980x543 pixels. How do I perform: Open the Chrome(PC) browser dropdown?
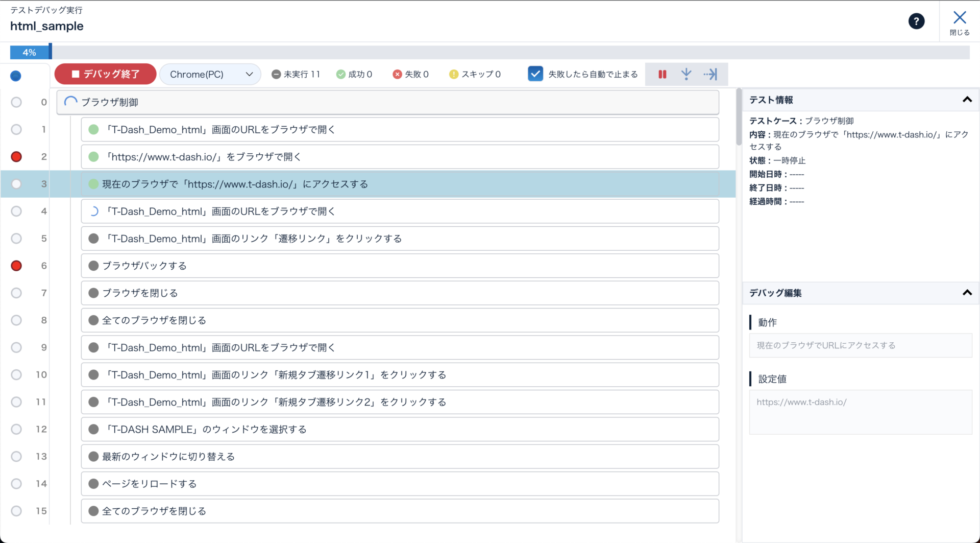tap(210, 75)
